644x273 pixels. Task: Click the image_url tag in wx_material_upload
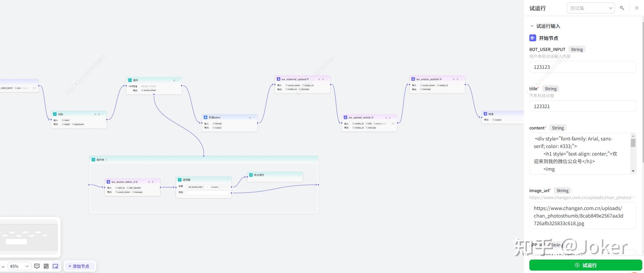[x=308, y=85]
